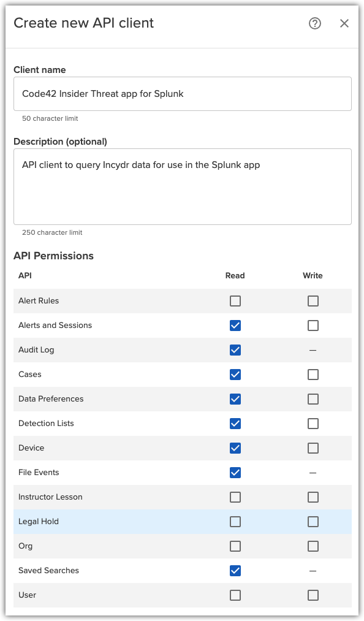Disable Read permission for Alerts and Sessions
This screenshot has width=364, height=621.
click(x=235, y=325)
